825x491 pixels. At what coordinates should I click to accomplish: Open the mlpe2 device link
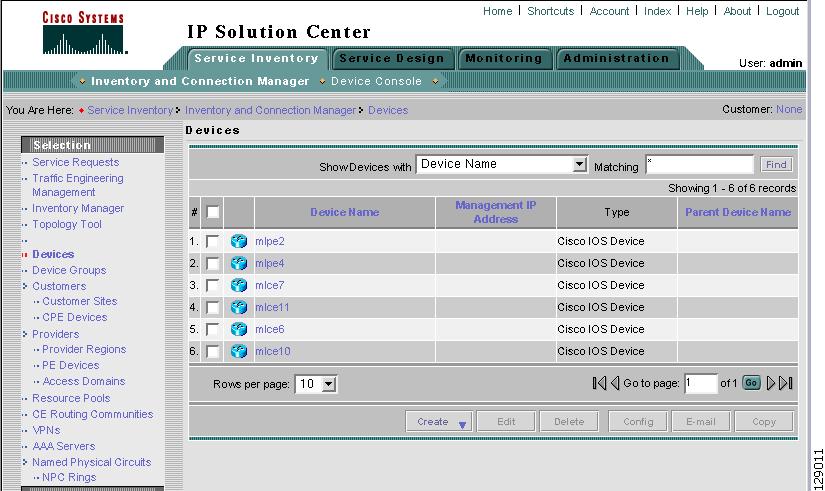tap(270, 242)
